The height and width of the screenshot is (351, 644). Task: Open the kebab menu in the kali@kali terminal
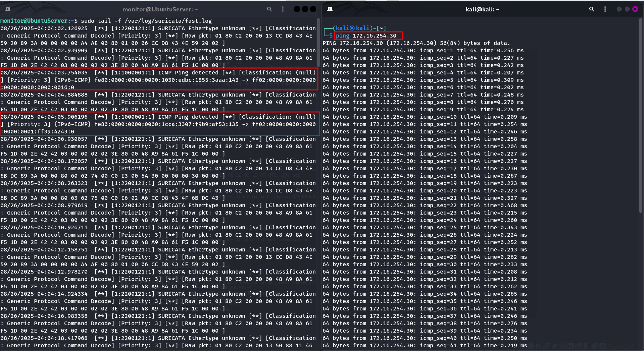tap(605, 9)
